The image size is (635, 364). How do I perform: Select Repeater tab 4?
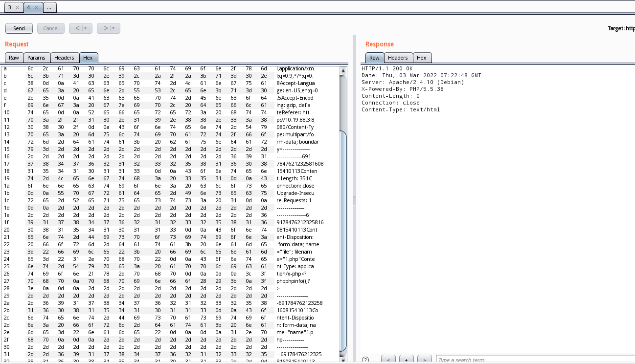coord(33,8)
